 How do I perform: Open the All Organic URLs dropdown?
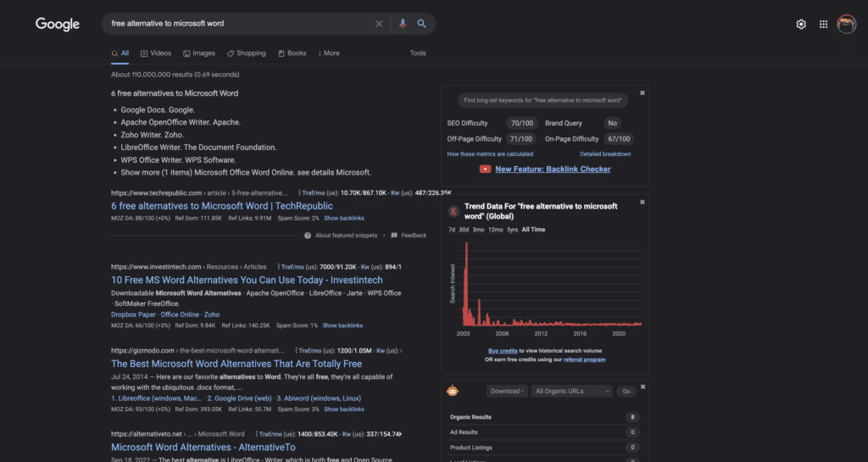click(572, 391)
